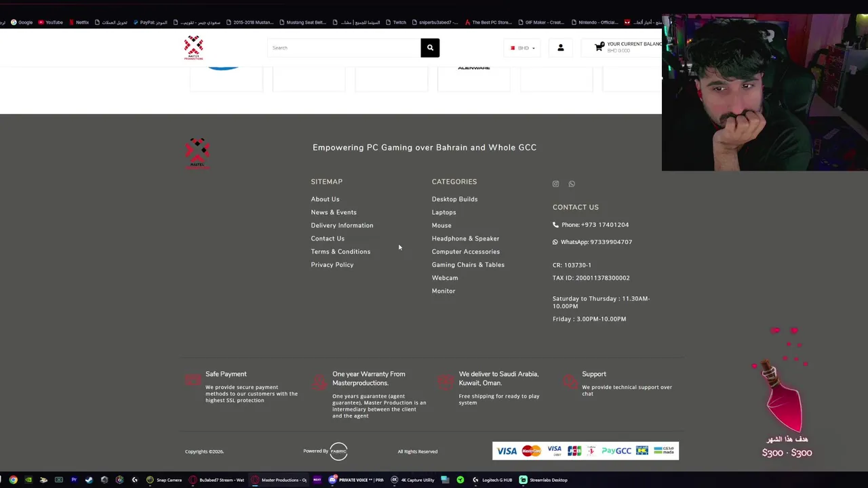Open Steam from the taskbar
The height and width of the screenshot is (488, 868).
(89, 480)
